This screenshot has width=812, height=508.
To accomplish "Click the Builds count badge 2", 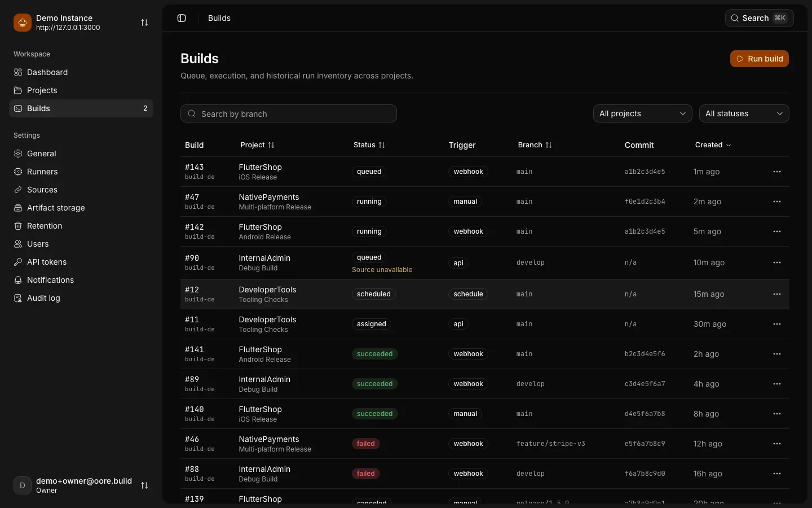I will tap(145, 108).
